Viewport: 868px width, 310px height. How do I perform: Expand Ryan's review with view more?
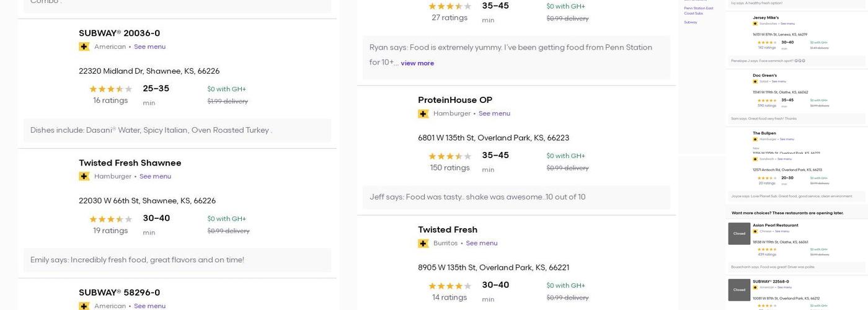pyautogui.click(x=417, y=63)
